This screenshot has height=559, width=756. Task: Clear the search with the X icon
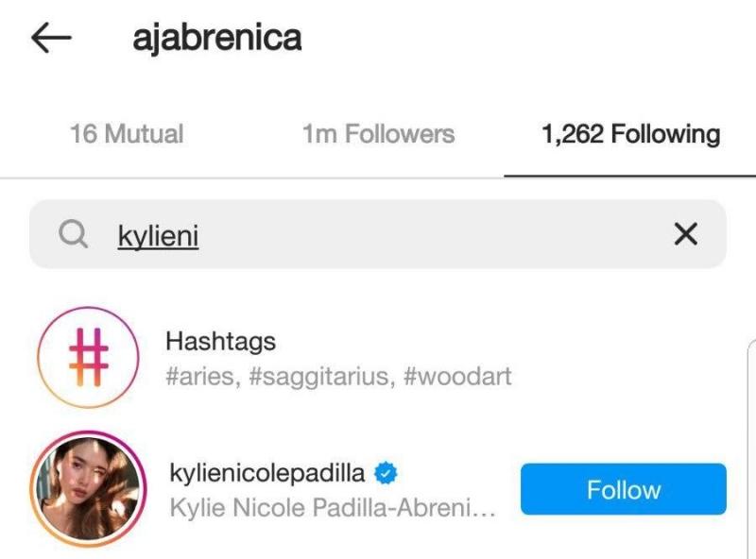(686, 234)
